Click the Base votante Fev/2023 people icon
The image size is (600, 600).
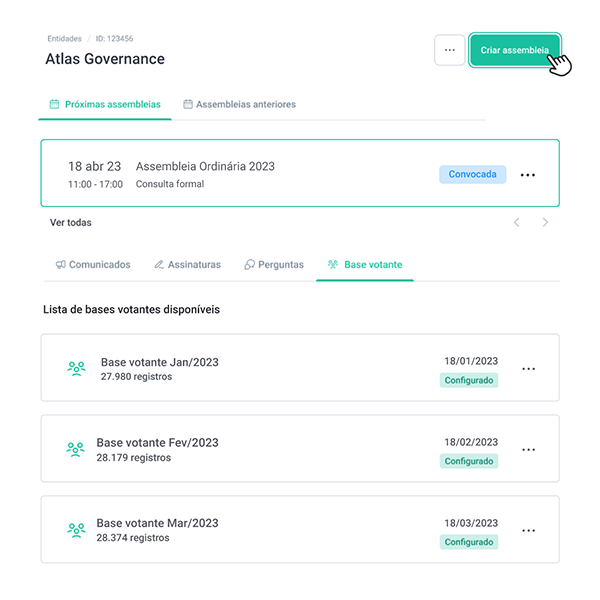(x=75, y=449)
